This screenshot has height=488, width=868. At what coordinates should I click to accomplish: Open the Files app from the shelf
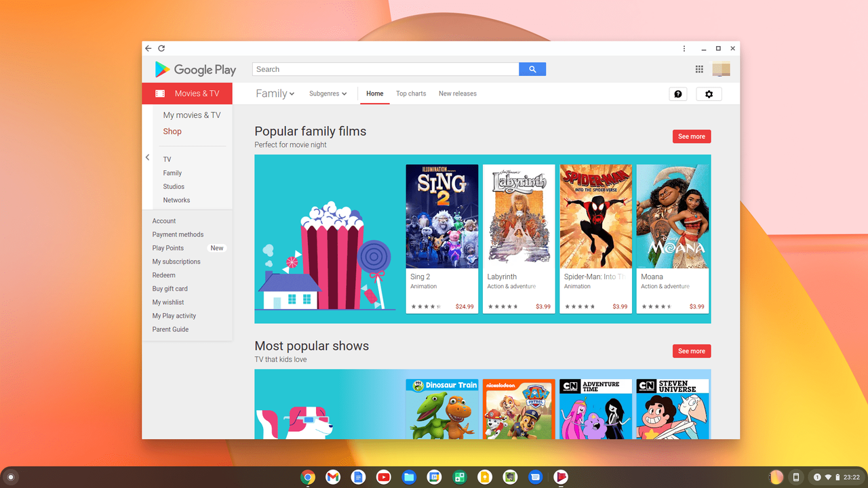[x=409, y=477]
